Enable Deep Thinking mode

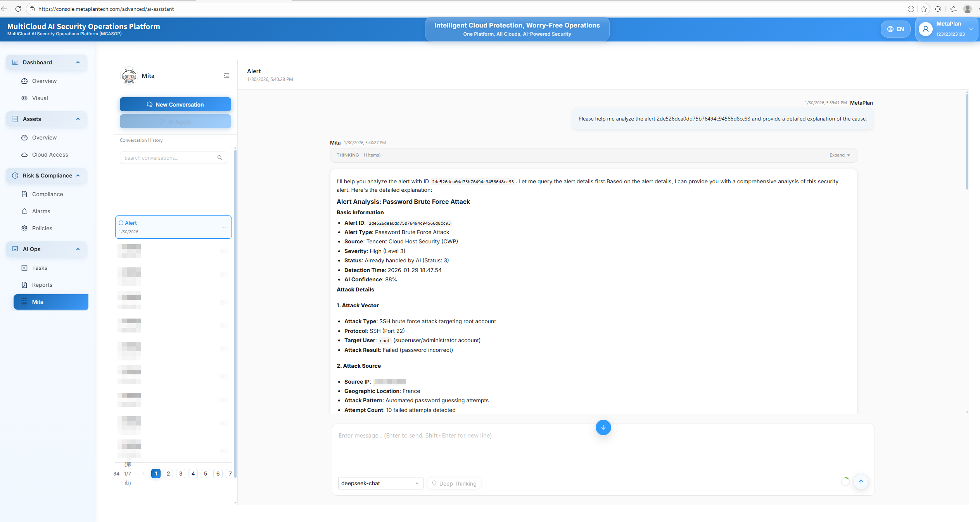click(454, 483)
